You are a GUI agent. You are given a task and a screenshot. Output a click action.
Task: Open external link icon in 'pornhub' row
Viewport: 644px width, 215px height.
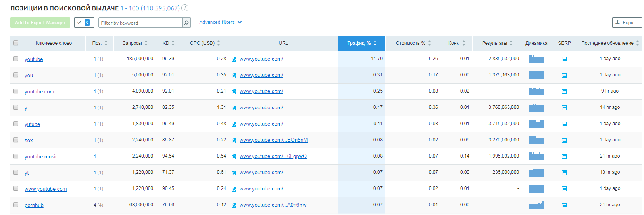(234, 205)
